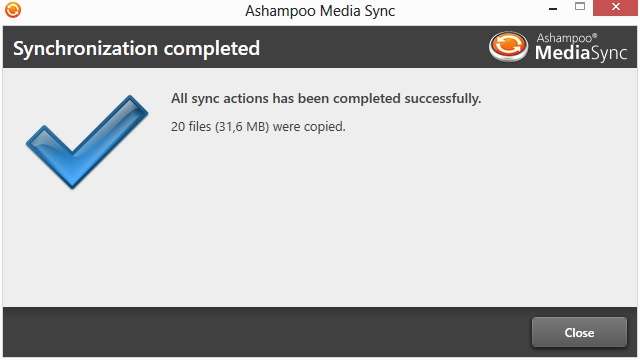Click the word 'successfully' in the message
The width and height of the screenshot is (640, 360).
click(442, 98)
